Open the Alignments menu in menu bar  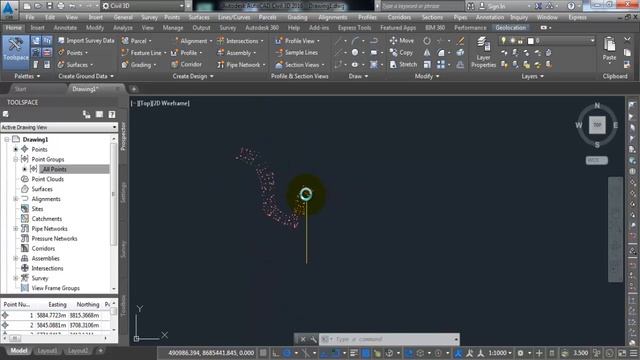tap(333, 18)
